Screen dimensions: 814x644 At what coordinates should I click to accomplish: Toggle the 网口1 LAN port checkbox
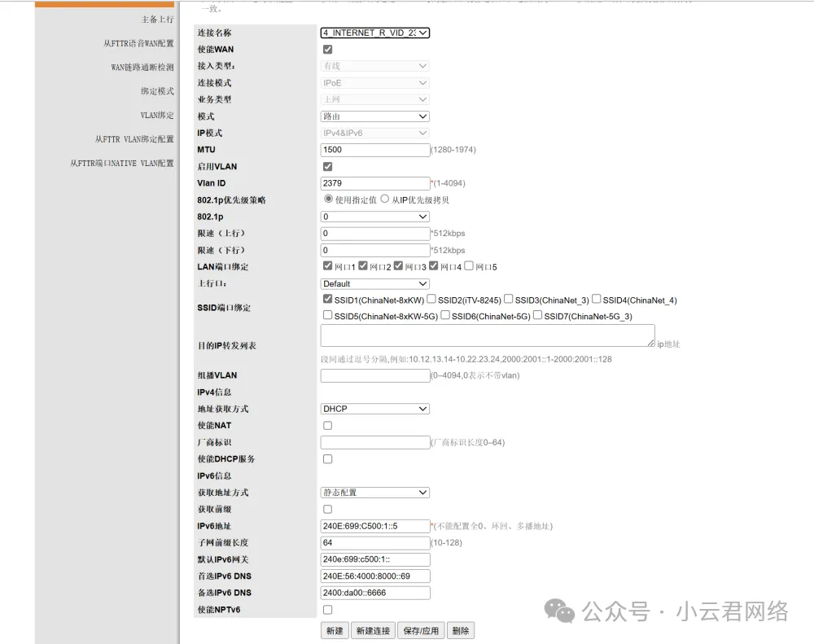327,265
